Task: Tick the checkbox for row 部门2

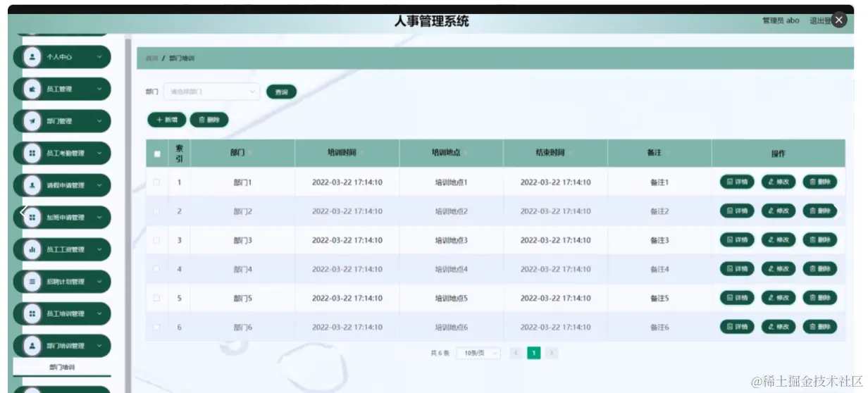Action: (x=156, y=211)
